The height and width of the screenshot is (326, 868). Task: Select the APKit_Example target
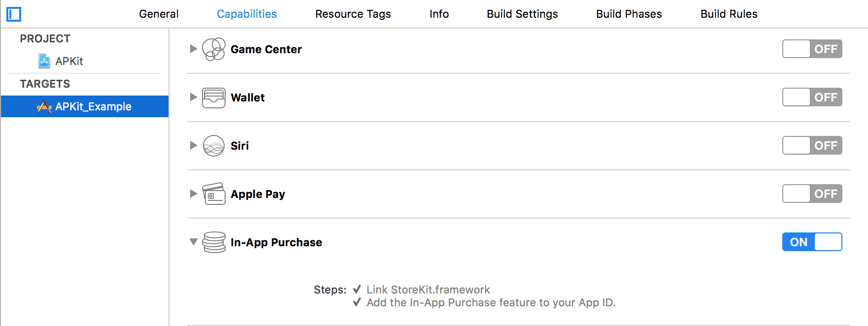pos(93,106)
